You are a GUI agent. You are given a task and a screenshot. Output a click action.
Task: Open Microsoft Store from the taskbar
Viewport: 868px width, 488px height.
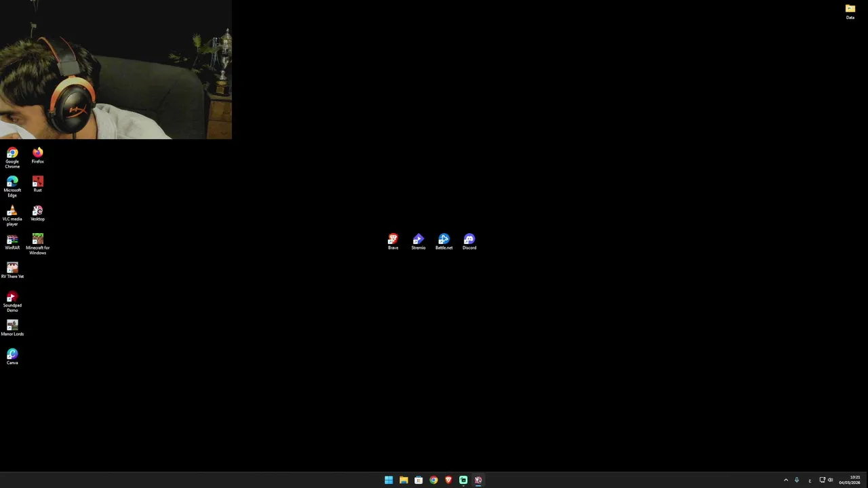point(418,480)
